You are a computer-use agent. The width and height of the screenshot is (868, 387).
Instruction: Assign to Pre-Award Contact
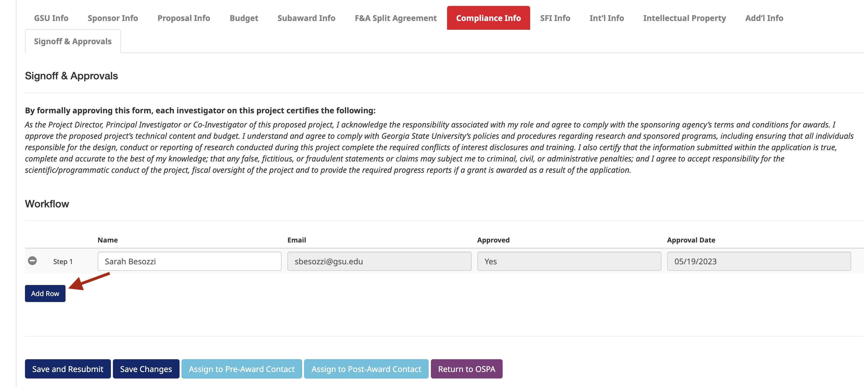(242, 369)
